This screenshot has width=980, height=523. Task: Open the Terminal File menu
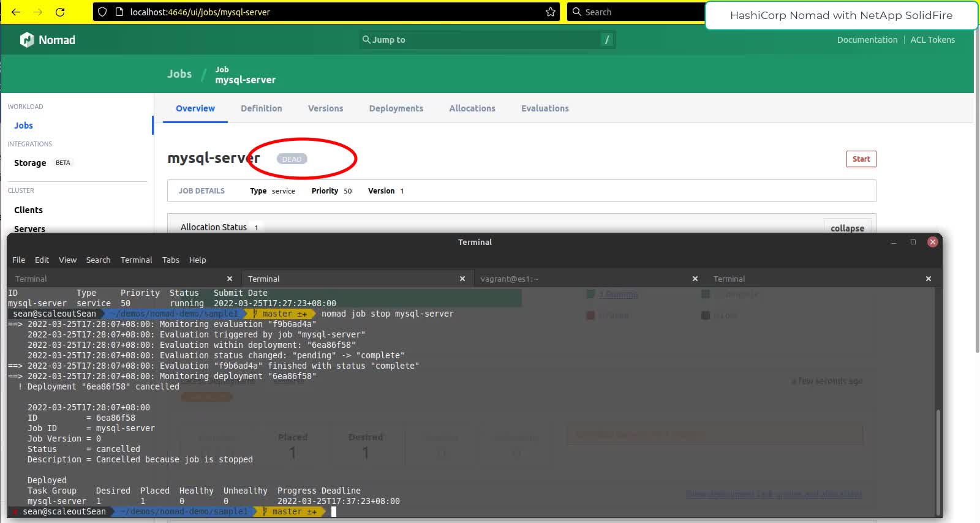pyautogui.click(x=19, y=260)
